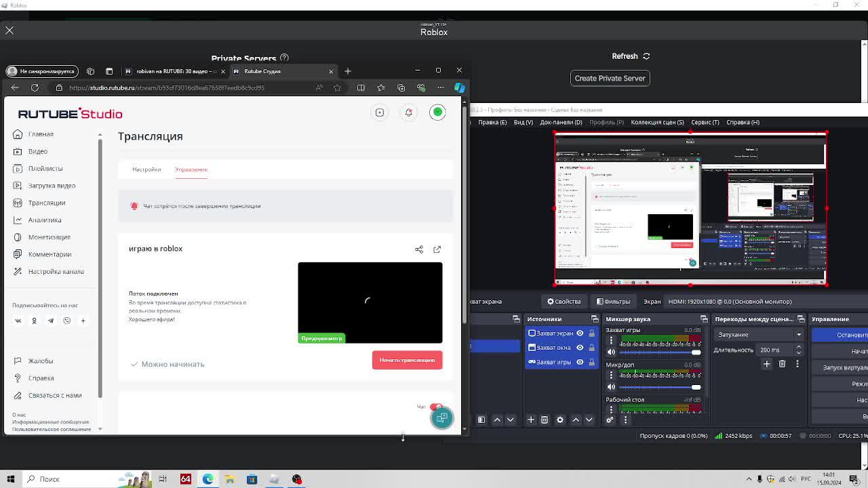This screenshot has width=868, height=488.
Task: Toggle visibility of Захват игры source
Action: click(580, 362)
